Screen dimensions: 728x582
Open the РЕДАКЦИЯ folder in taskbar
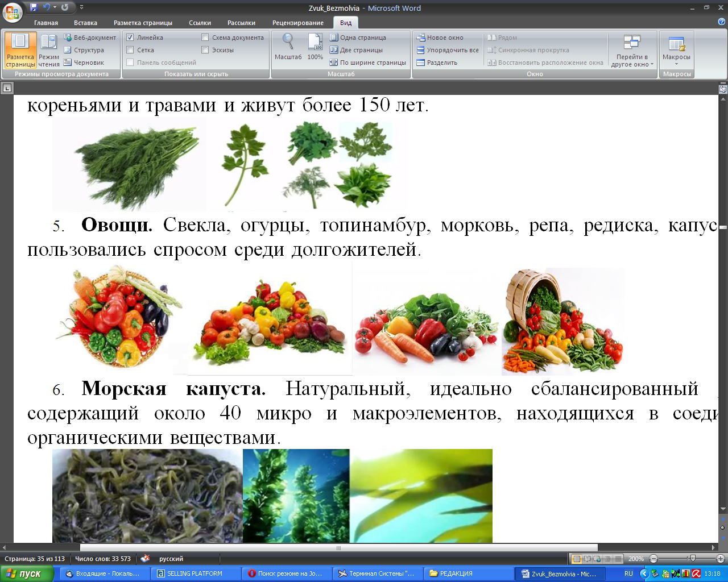[468, 573]
